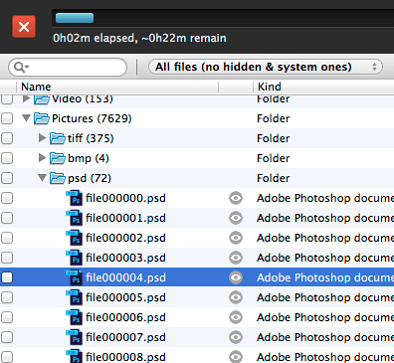Viewport: 394px width, 363px height.
Task: Tick the checkbox for Pictures folder
Action: [7, 118]
